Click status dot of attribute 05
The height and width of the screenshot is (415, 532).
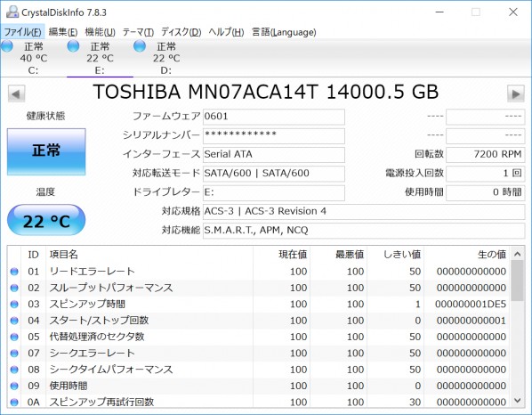point(14,337)
